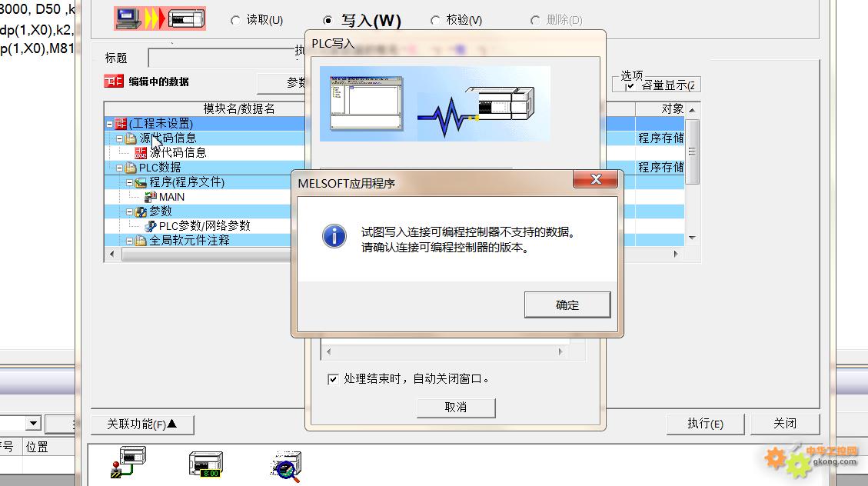Click the PC-to-PLC connection icon
The image size is (868, 486).
pyautogui.click(x=160, y=18)
